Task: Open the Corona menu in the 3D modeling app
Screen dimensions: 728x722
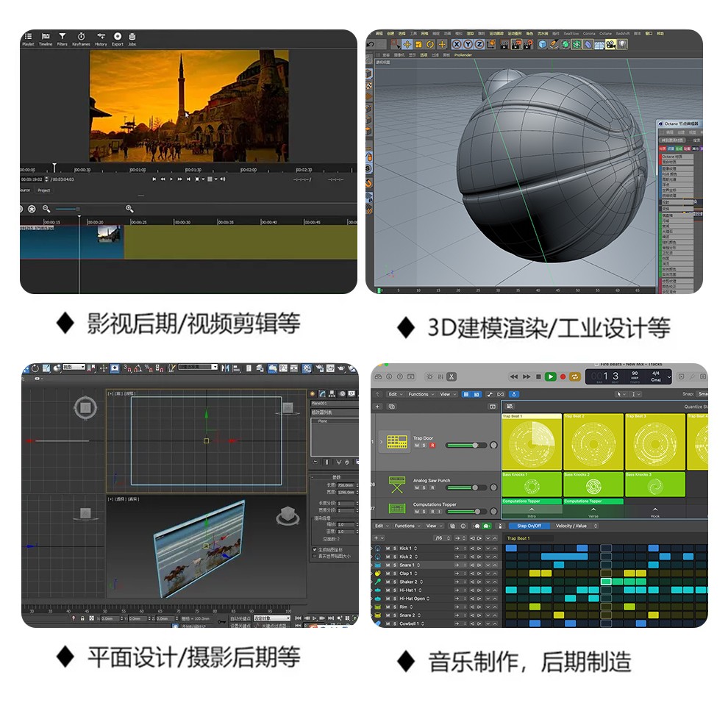Action: point(589,33)
